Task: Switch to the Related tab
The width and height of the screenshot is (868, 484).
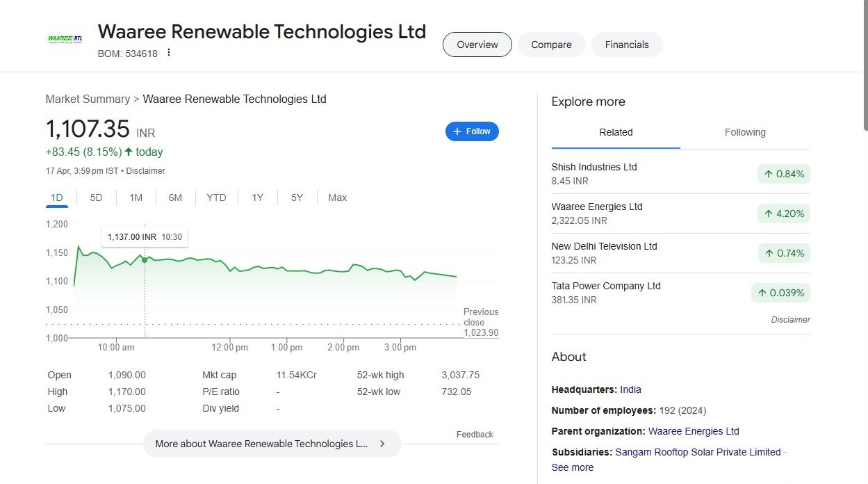Action: pos(616,132)
